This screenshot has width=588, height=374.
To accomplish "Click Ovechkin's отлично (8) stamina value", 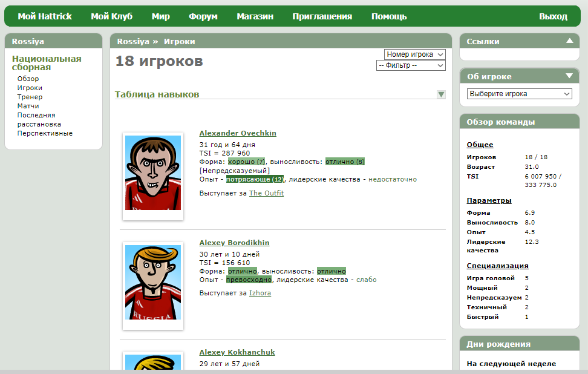I will point(345,162).
